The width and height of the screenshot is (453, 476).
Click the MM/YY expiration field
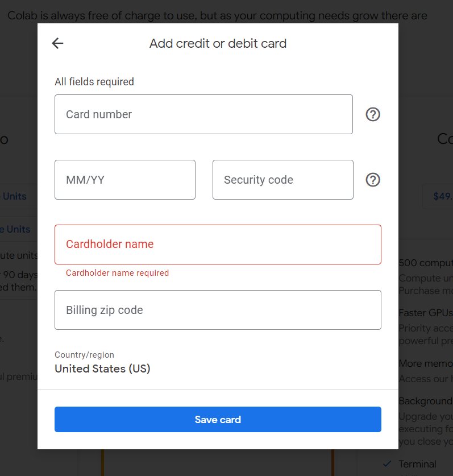[x=124, y=180]
